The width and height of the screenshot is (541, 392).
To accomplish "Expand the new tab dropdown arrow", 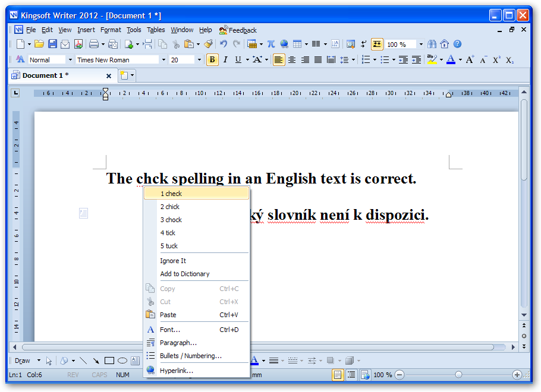I will click(x=132, y=75).
